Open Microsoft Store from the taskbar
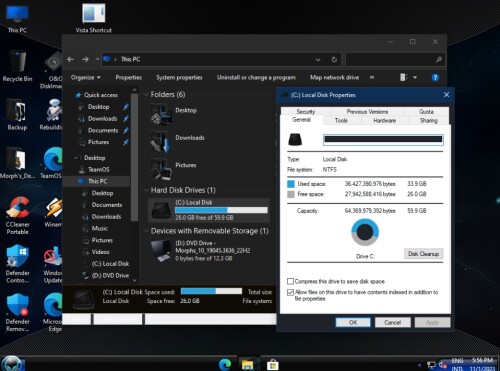Image resolution: width=500 pixels, height=371 pixels. (273, 364)
